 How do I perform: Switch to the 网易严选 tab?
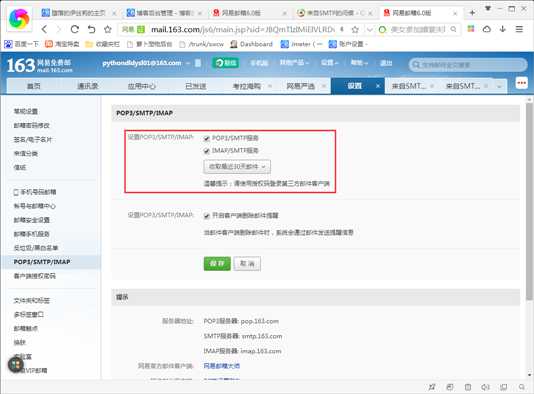click(300, 86)
